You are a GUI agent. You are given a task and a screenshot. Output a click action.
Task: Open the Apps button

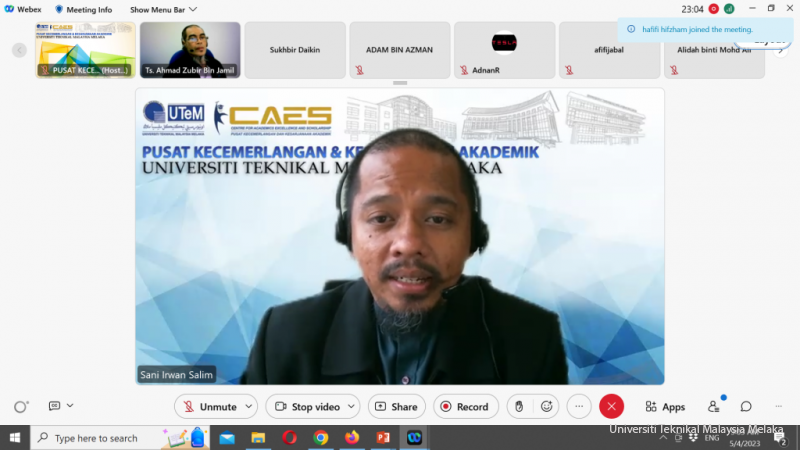click(x=665, y=407)
